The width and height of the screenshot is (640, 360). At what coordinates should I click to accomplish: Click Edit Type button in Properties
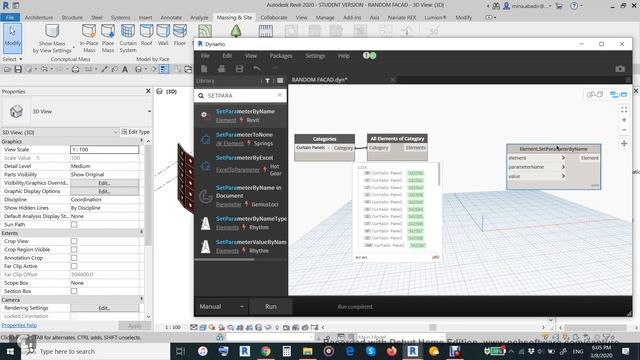[136, 132]
